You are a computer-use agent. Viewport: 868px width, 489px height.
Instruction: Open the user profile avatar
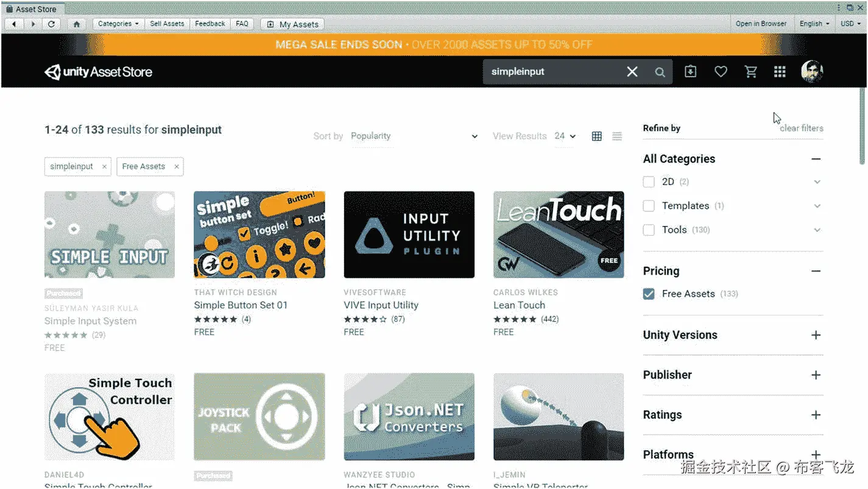[x=812, y=71]
